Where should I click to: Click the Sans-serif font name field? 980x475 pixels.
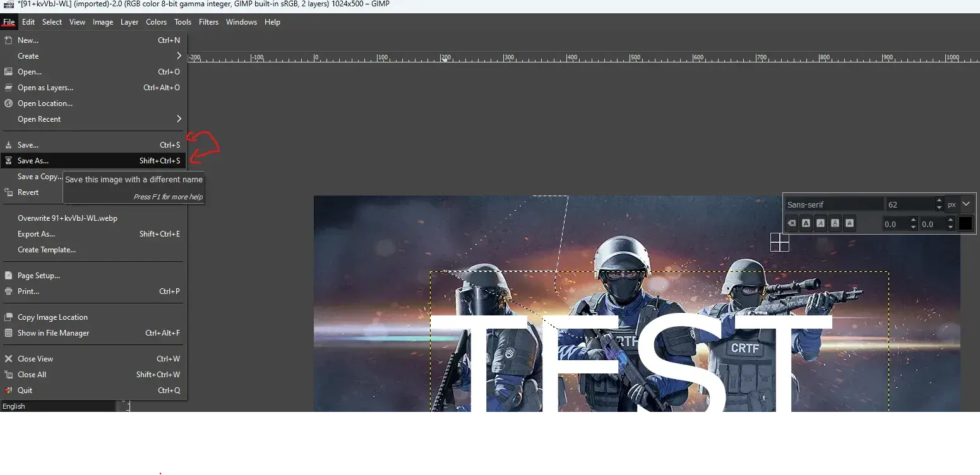coord(834,204)
